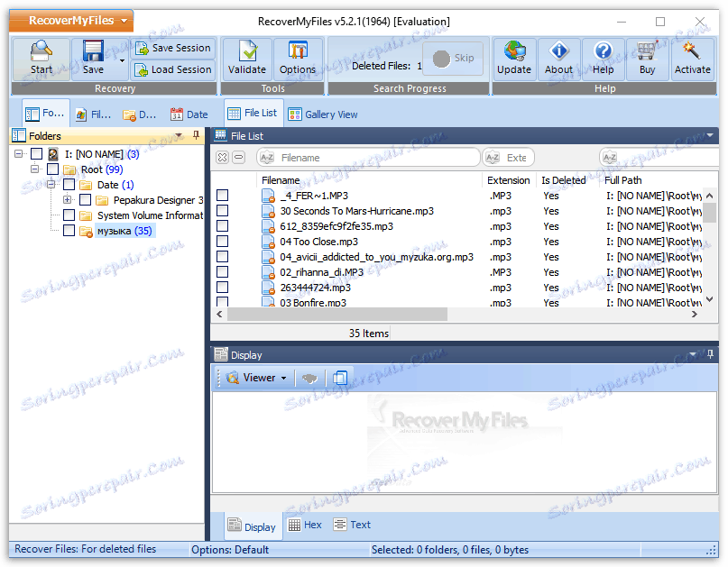Open the Save button dropdown arrow

click(123, 60)
